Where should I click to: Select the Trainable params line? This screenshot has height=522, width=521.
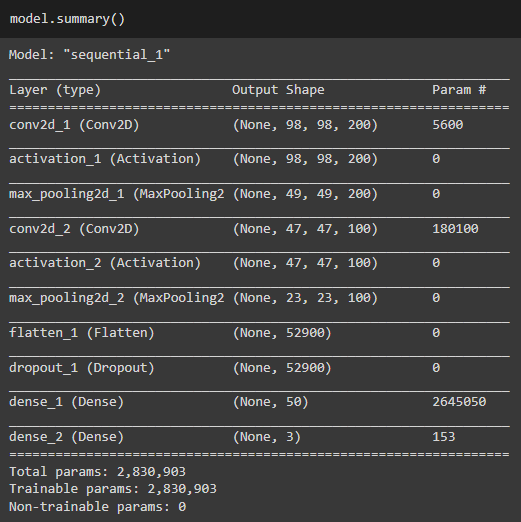click(x=113, y=489)
